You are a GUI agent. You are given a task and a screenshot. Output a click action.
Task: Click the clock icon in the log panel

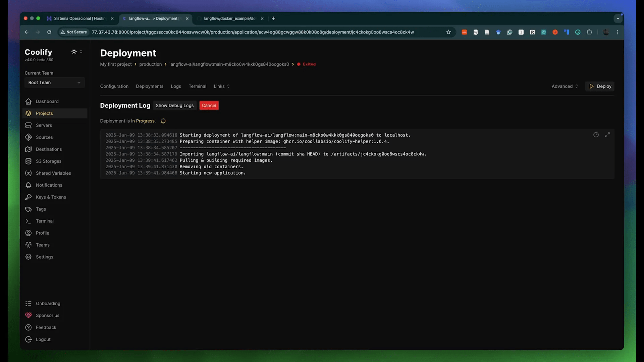pyautogui.click(x=596, y=135)
